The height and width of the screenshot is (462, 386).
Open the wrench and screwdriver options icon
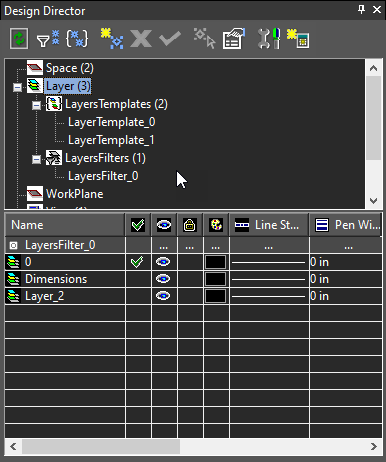269,39
